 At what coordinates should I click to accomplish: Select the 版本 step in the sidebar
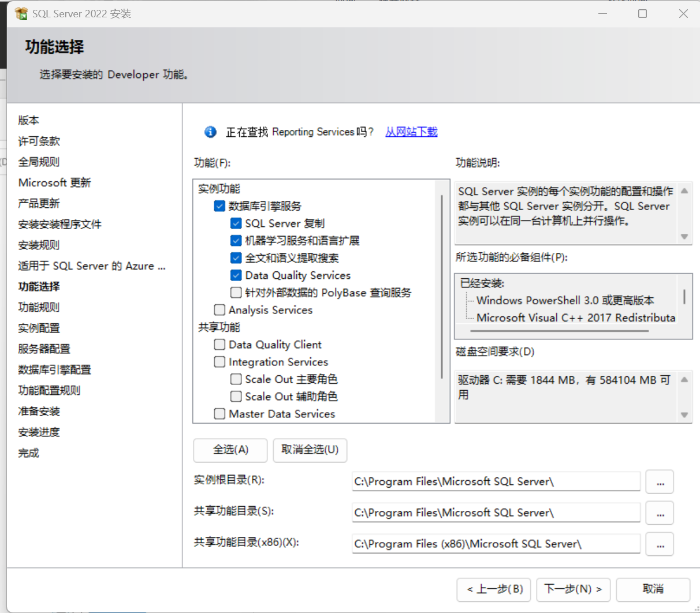click(29, 121)
